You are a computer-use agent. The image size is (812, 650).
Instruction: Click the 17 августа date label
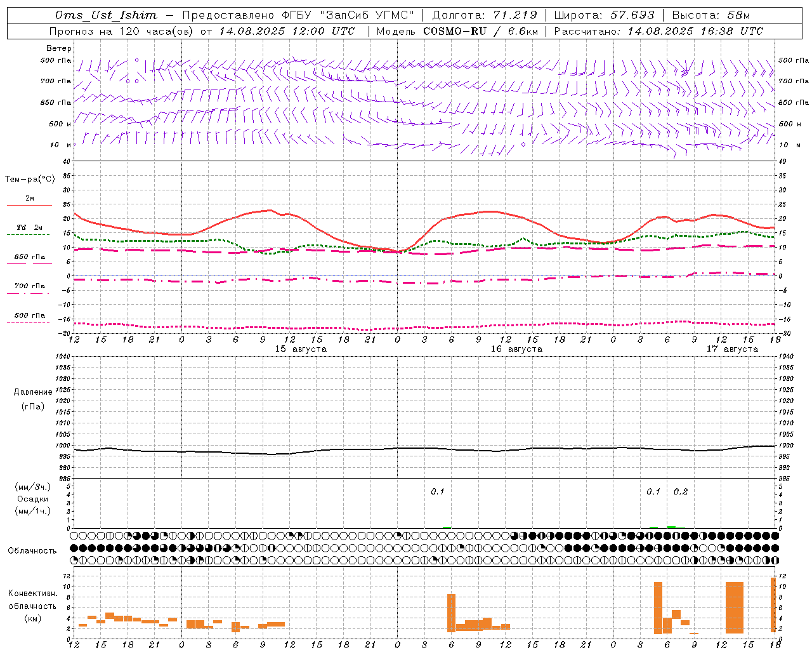(x=732, y=349)
